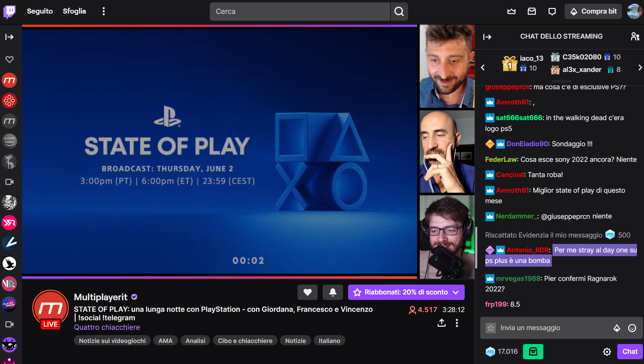Viewport: 644px width, 364px height.
Task: Open the Multiplayerit channel name link
Action: point(101,297)
